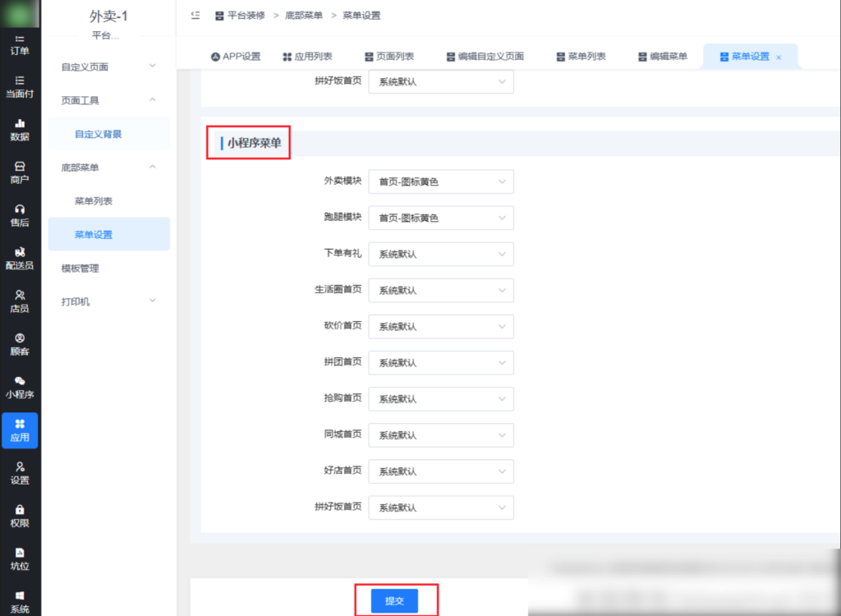Open the 权限 permissions icon

tap(18, 516)
